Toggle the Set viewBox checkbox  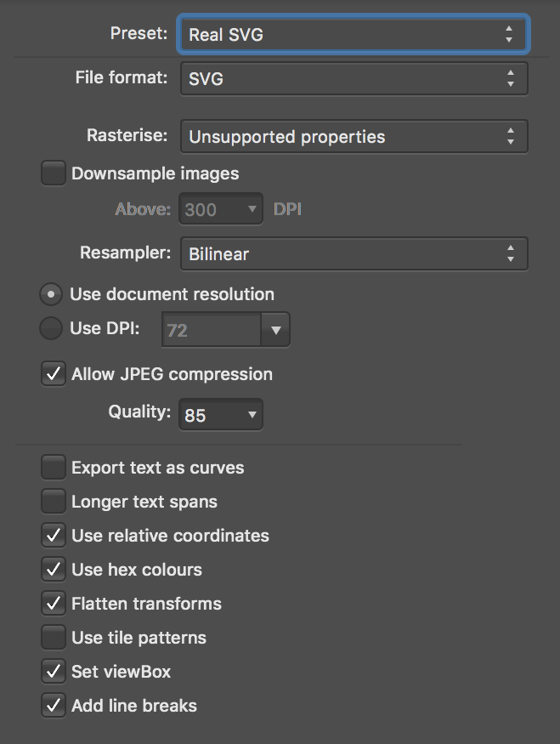coord(54,672)
